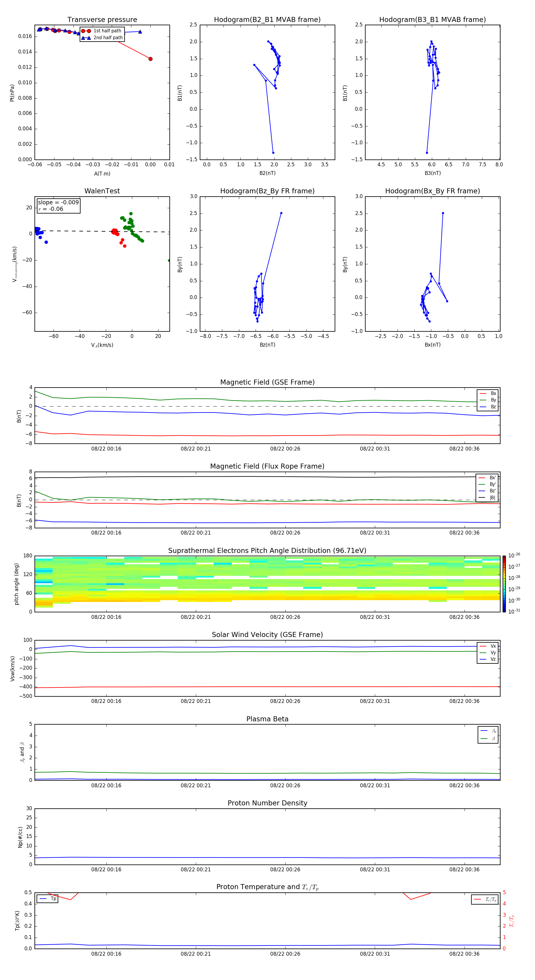
Task: Click the 'Bz(nT)' x-axis label
Action: 267,345
